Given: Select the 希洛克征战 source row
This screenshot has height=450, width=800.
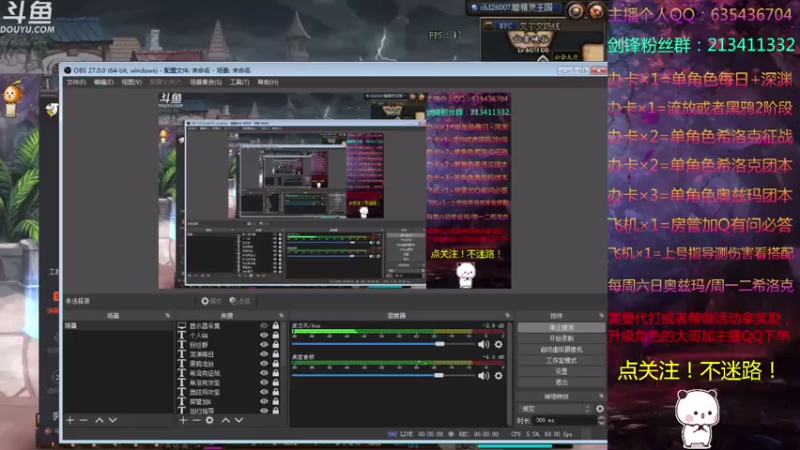Looking at the screenshot, I should [229, 373].
